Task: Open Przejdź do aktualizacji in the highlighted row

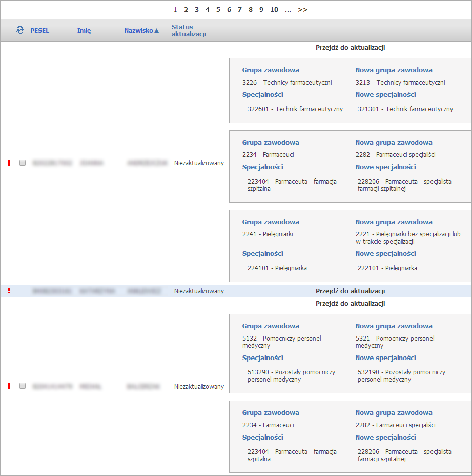Action: [350, 291]
